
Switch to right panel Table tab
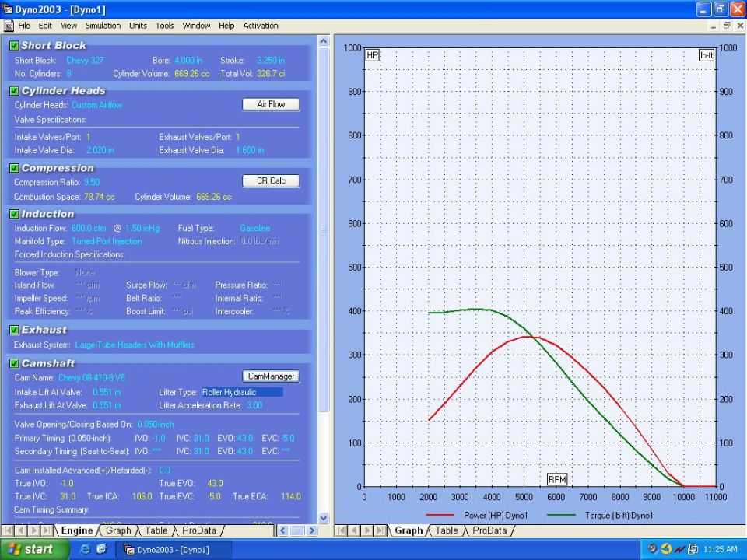[446, 530]
